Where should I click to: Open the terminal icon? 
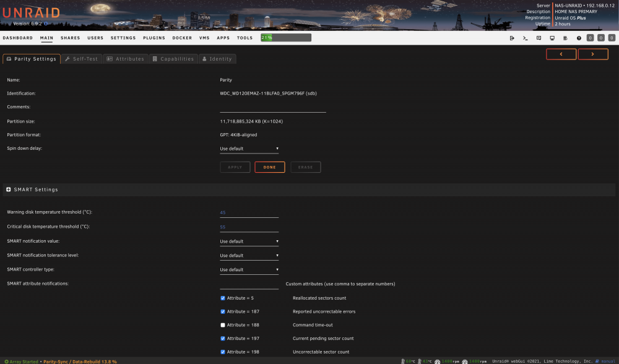tap(525, 38)
